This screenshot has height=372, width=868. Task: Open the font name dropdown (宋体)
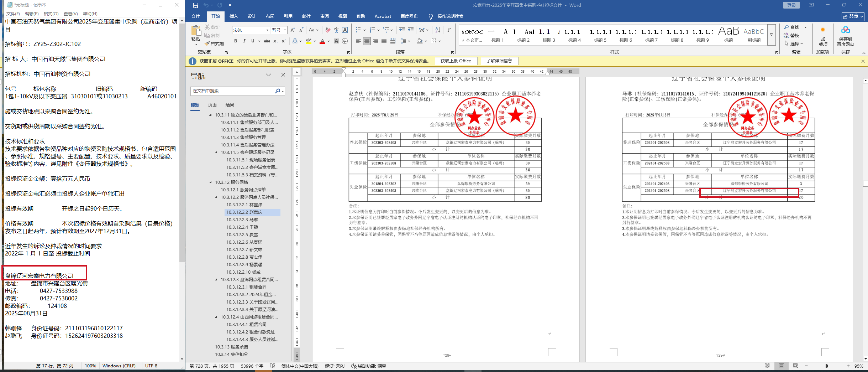[267, 30]
